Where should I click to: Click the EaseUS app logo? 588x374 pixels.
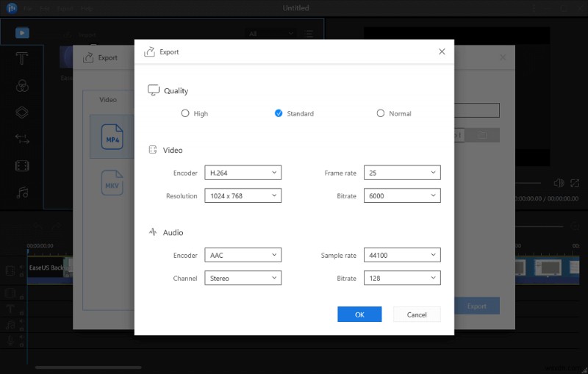(12, 8)
